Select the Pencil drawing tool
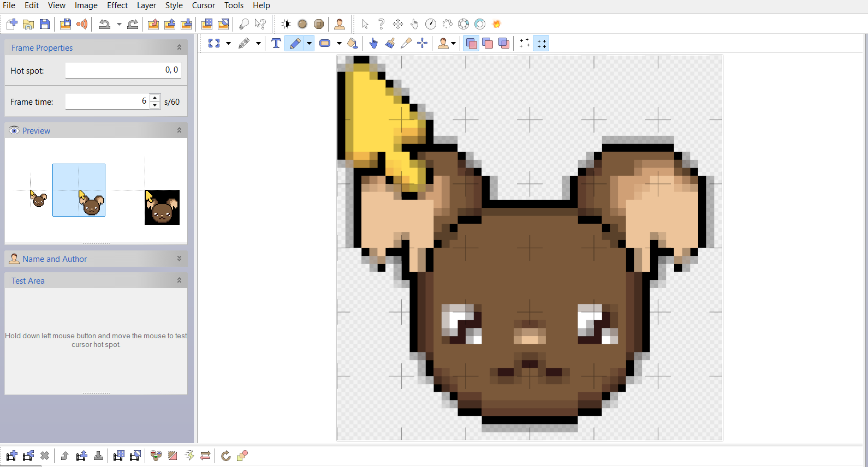 click(x=295, y=44)
